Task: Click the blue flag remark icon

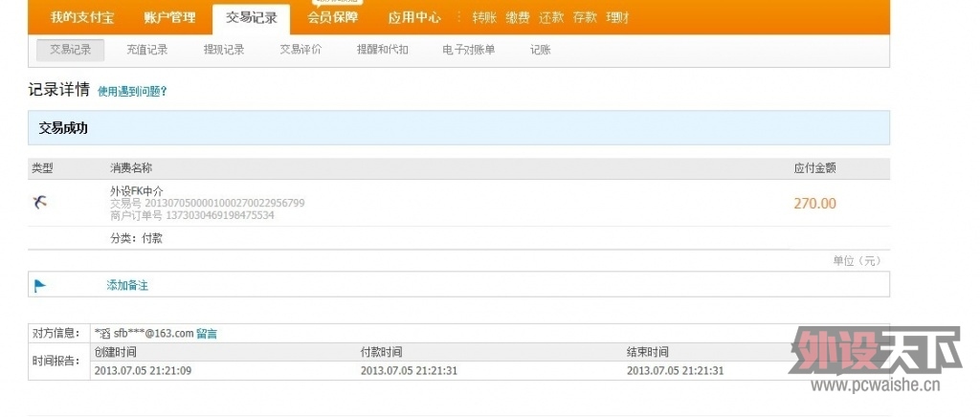Action: point(40,285)
